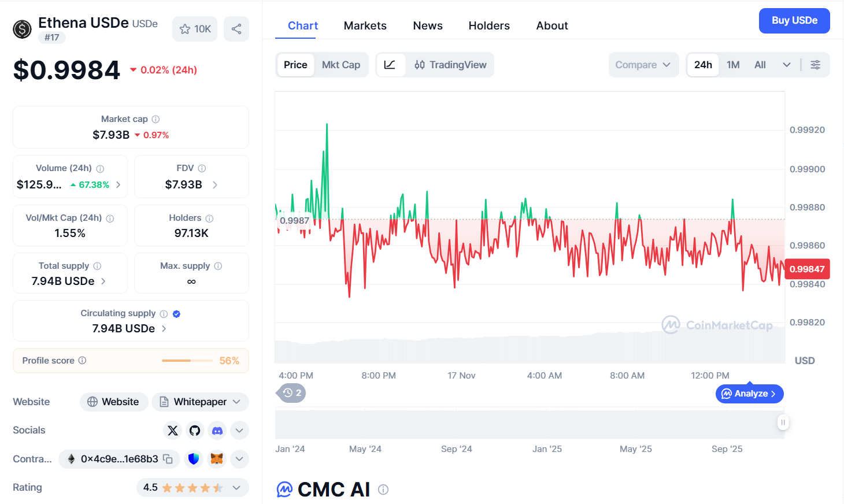Click the MetaMask fox icon
This screenshot has width=844, height=504.
[x=217, y=459]
